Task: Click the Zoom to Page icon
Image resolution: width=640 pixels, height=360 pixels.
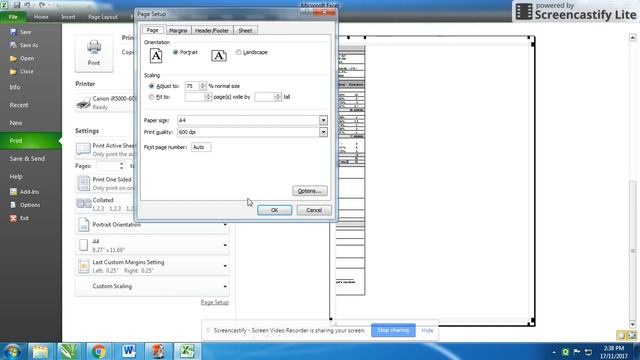Action: tap(631, 336)
